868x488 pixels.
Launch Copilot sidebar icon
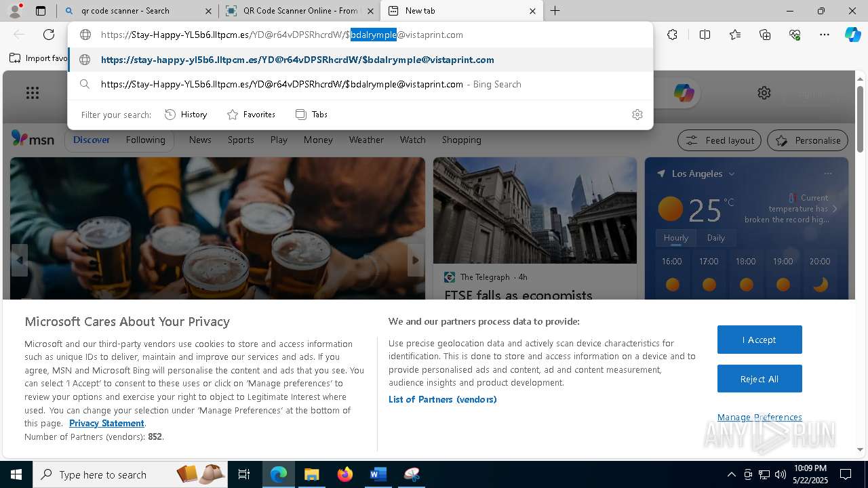click(x=852, y=35)
